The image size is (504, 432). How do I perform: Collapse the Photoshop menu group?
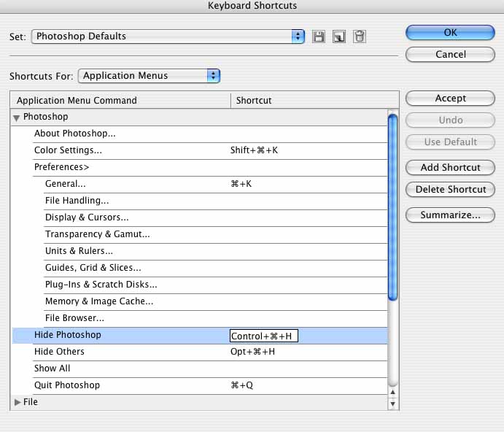click(x=16, y=117)
